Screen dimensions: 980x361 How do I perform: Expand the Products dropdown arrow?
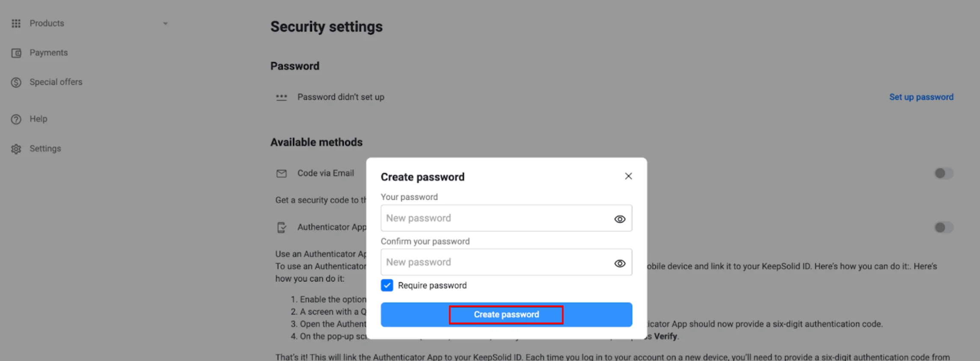pyautogui.click(x=165, y=24)
